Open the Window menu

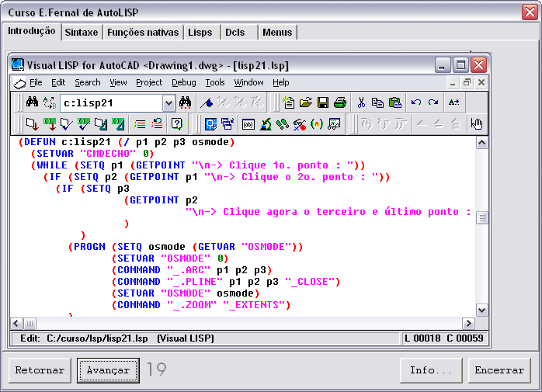pos(248,82)
